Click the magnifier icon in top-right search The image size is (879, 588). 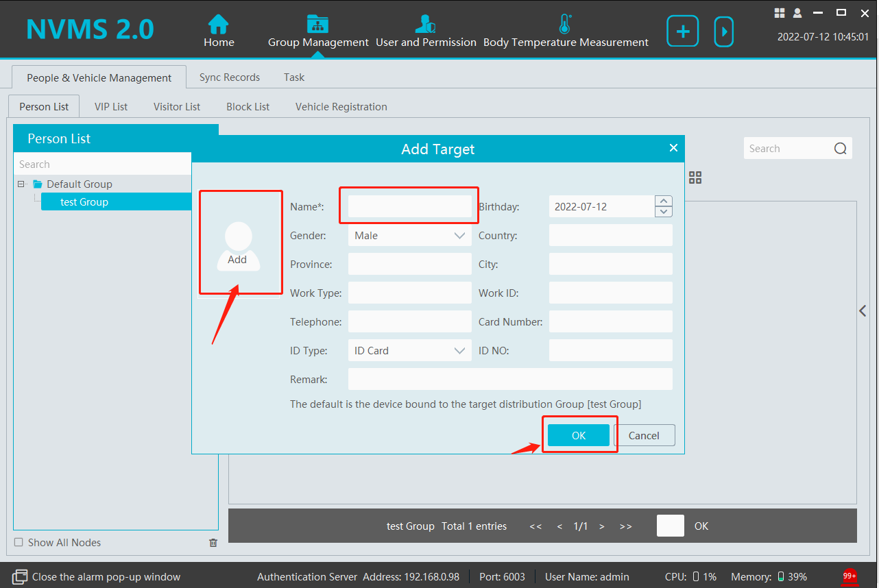(x=841, y=149)
